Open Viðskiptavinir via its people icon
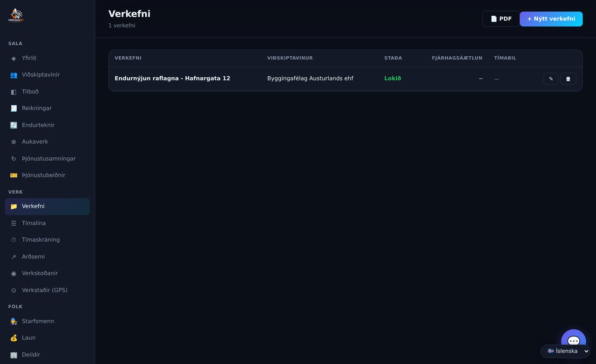Viewport: 596px width, 364px height. point(14,75)
